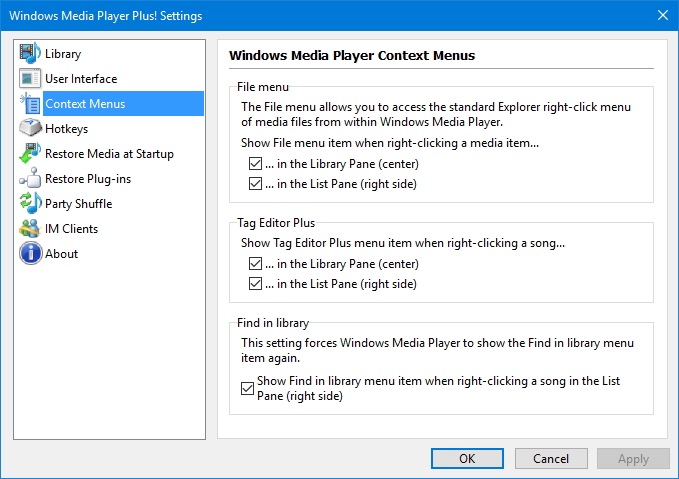Click the Party Shuffle icon
679x479 pixels.
point(30,204)
